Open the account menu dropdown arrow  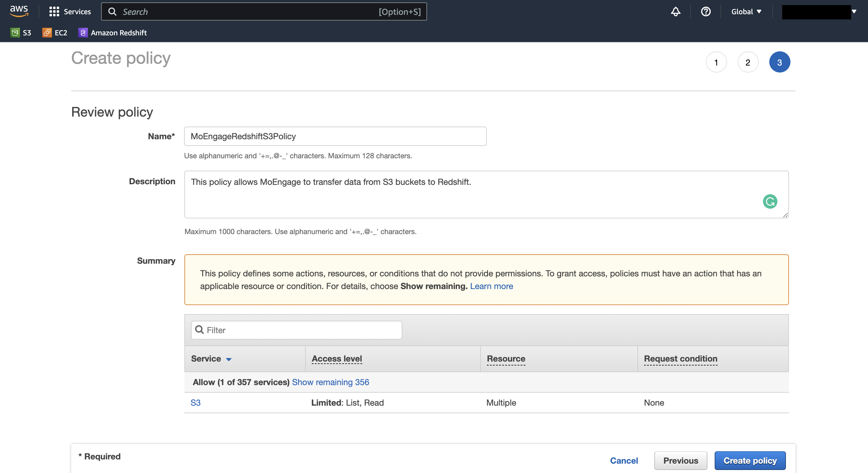coord(854,12)
